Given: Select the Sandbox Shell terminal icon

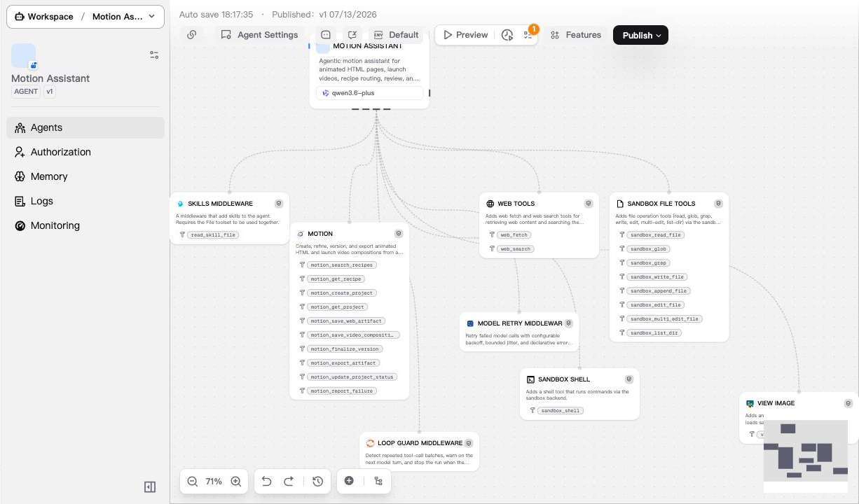Looking at the screenshot, I should (531, 379).
